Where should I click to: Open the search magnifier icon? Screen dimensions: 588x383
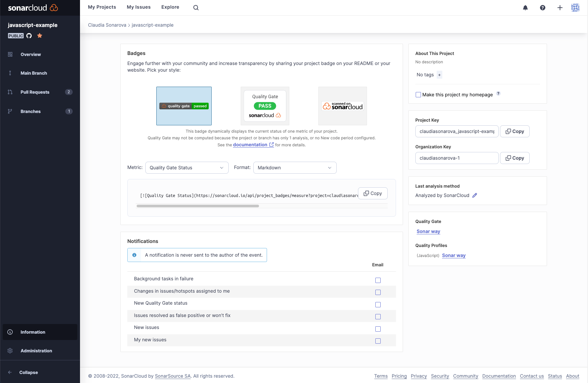196,8
